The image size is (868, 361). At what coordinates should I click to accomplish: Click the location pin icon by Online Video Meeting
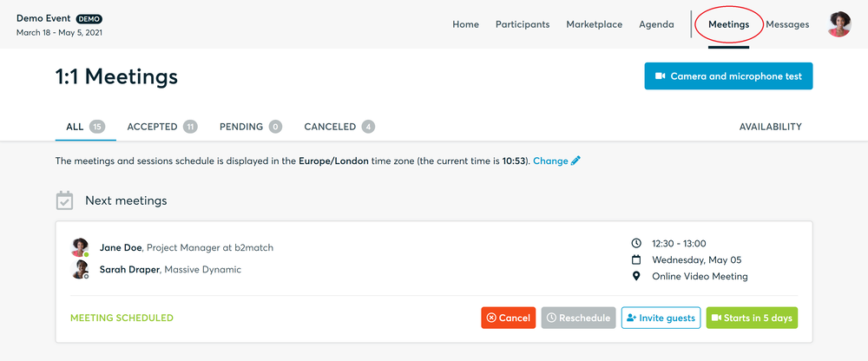(636, 276)
